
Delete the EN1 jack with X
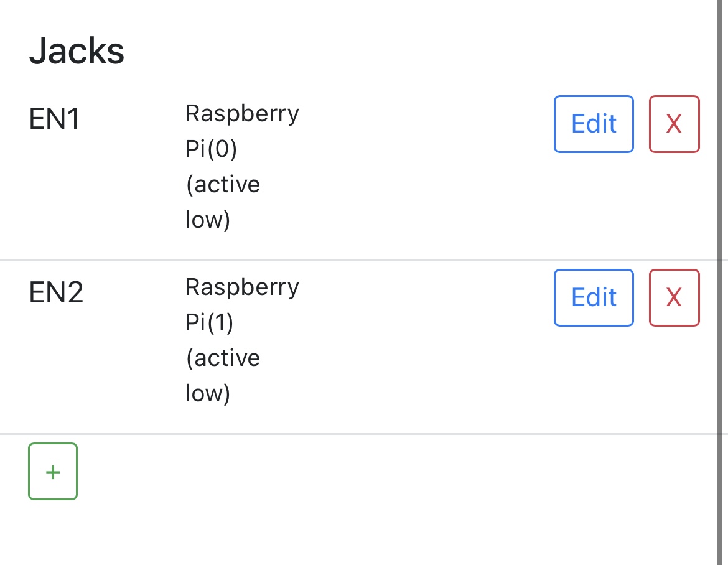674,124
